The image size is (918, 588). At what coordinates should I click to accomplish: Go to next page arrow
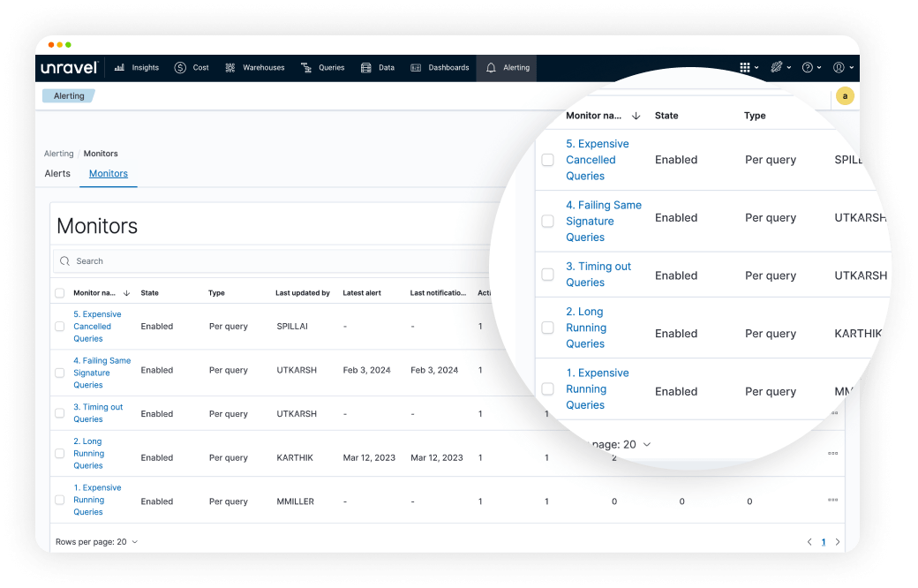(x=838, y=542)
